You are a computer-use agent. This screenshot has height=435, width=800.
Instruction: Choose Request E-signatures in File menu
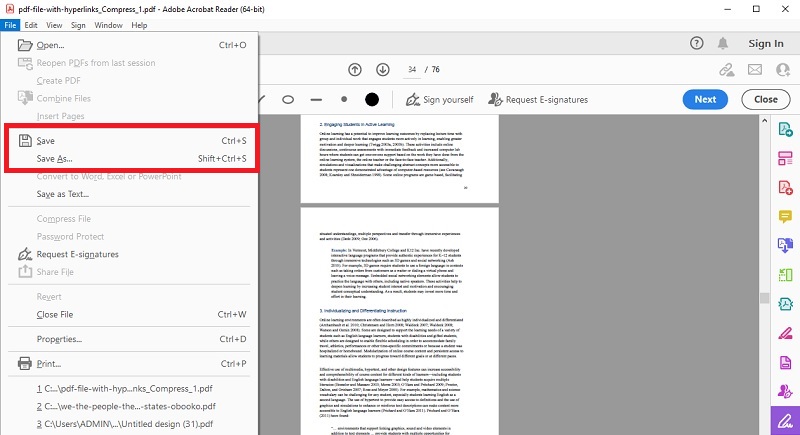point(129,254)
